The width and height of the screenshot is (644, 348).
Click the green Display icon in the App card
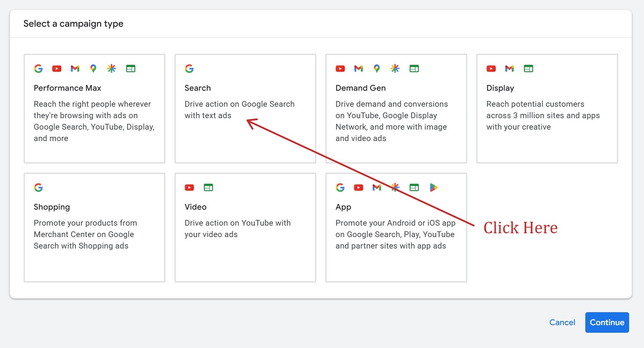point(414,188)
